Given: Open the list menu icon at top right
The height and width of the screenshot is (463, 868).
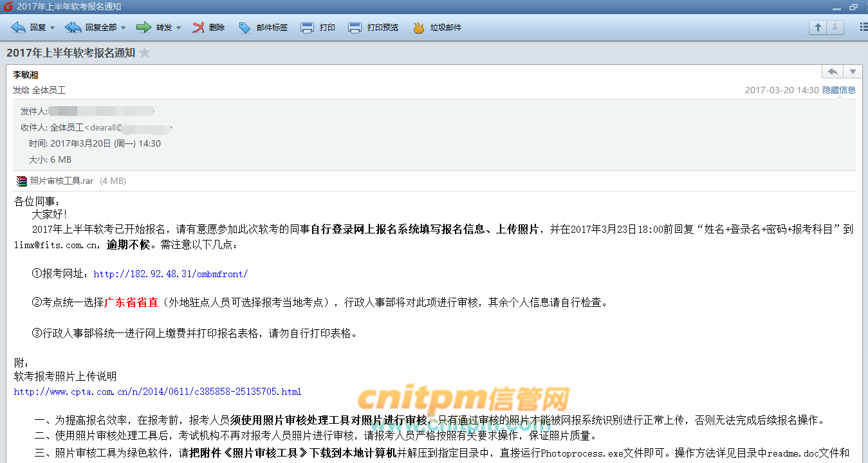Looking at the screenshot, I should tap(863, 28).
